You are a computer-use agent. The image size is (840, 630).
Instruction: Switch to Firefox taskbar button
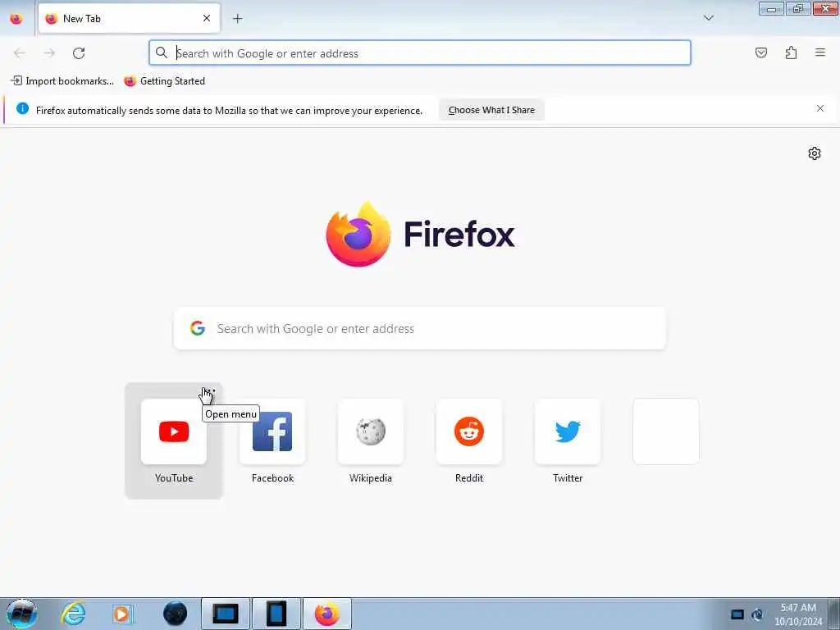[x=327, y=614]
